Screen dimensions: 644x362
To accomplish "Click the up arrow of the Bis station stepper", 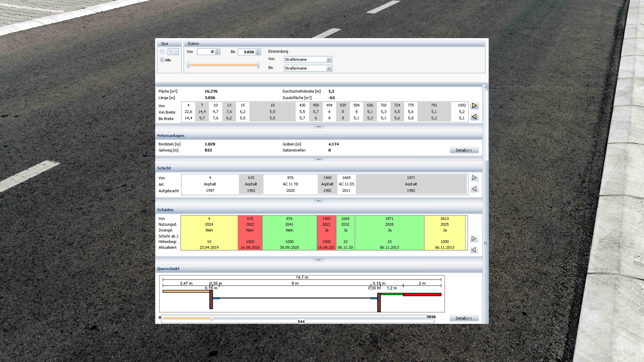I will coord(258,50).
